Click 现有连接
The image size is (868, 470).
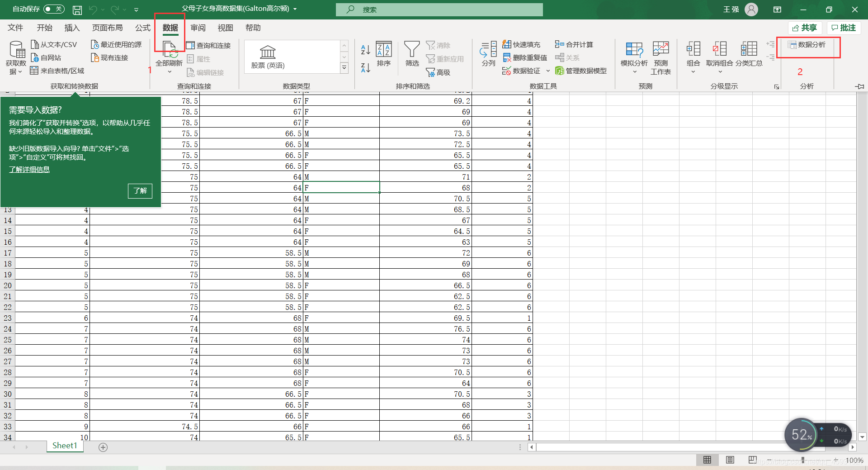(109, 57)
